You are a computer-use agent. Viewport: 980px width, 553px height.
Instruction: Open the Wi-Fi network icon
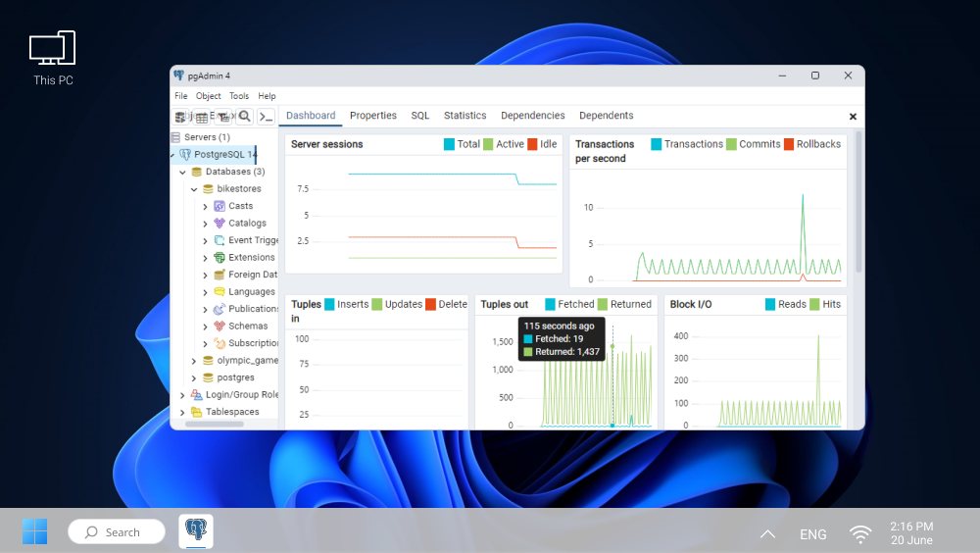click(x=860, y=533)
